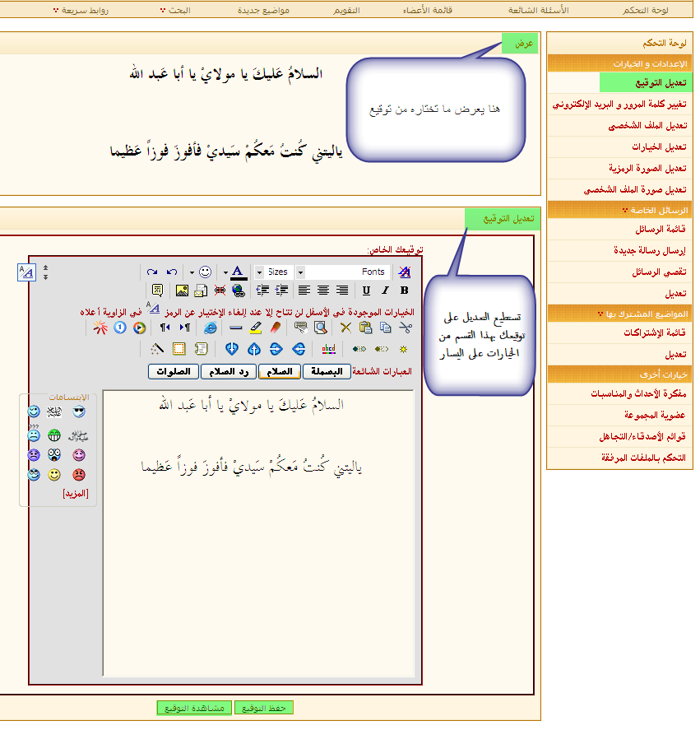
Task: Click the scissors cut icon
Action: 405,328
